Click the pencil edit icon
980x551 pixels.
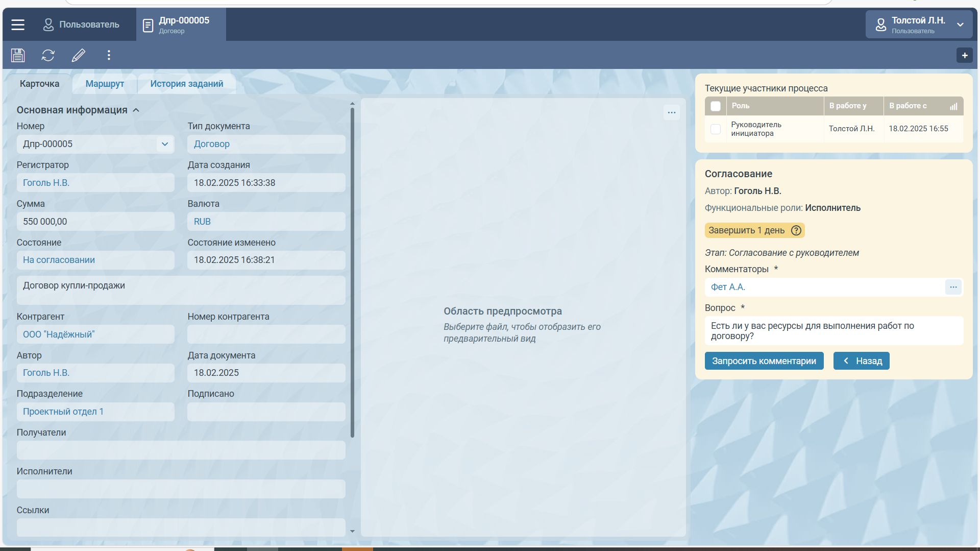[78, 55]
